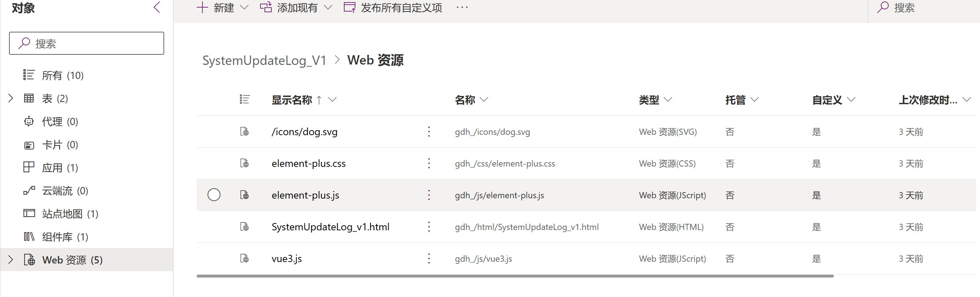This screenshot has height=297, width=980.
Task: Click the horizontal scrollbar below the table
Action: tap(515, 276)
